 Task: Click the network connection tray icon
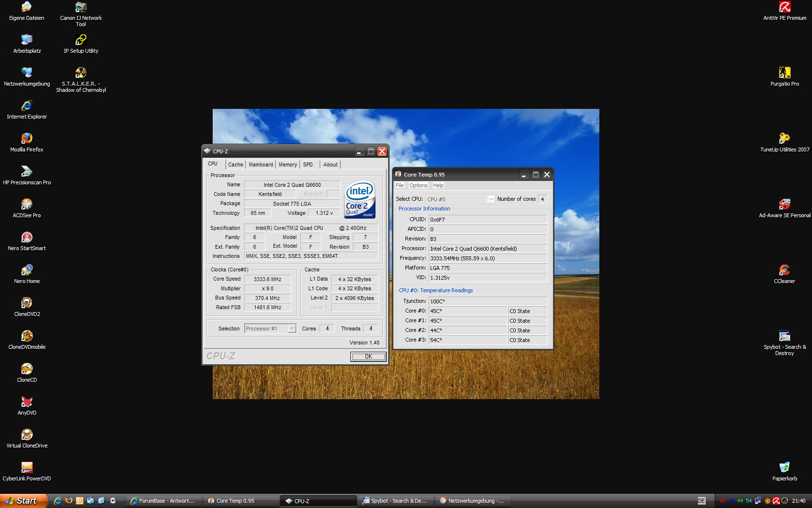[x=758, y=501]
